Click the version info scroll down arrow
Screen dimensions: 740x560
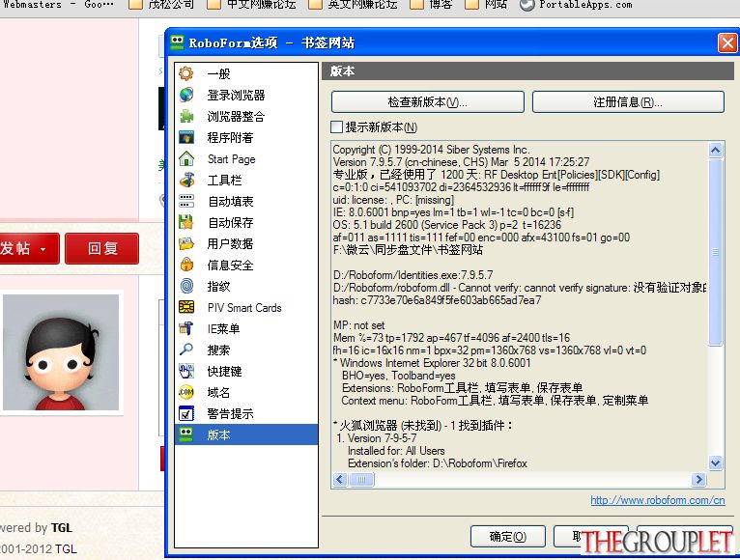click(715, 462)
